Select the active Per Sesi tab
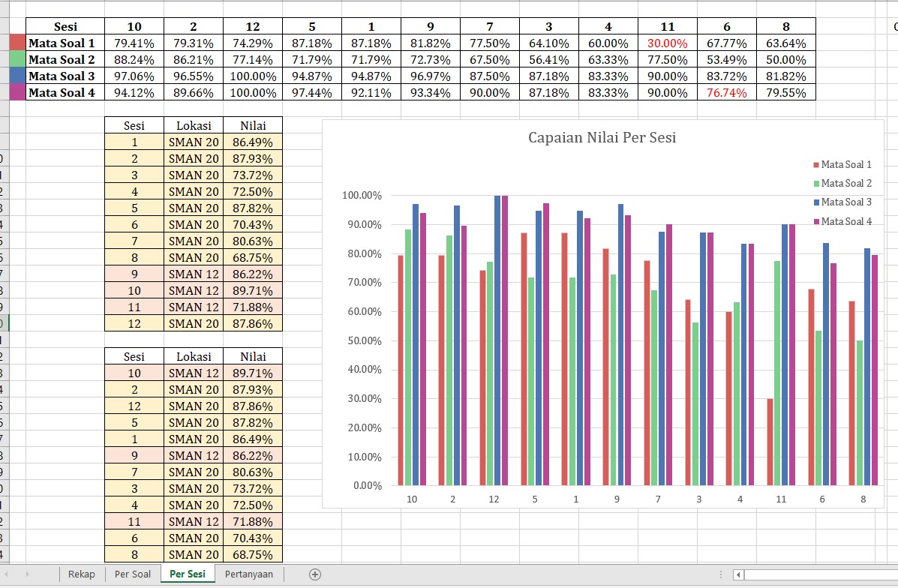 (187, 574)
